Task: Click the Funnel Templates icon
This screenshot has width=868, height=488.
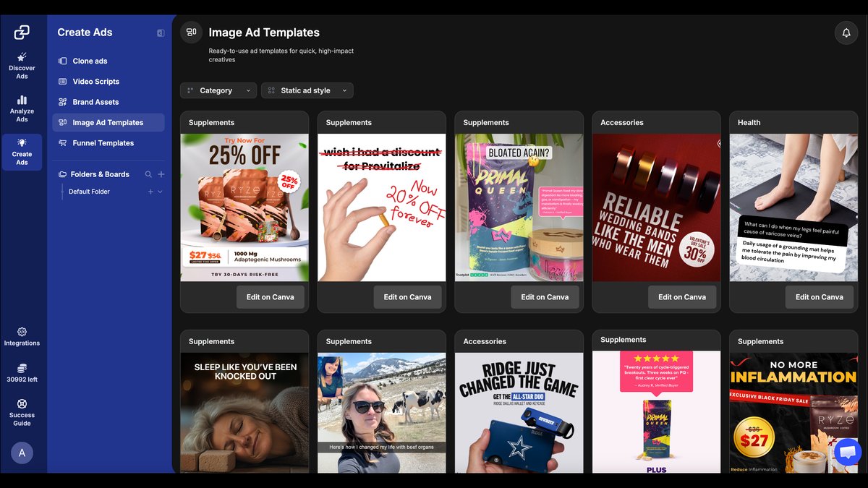Action: (x=63, y=143)
